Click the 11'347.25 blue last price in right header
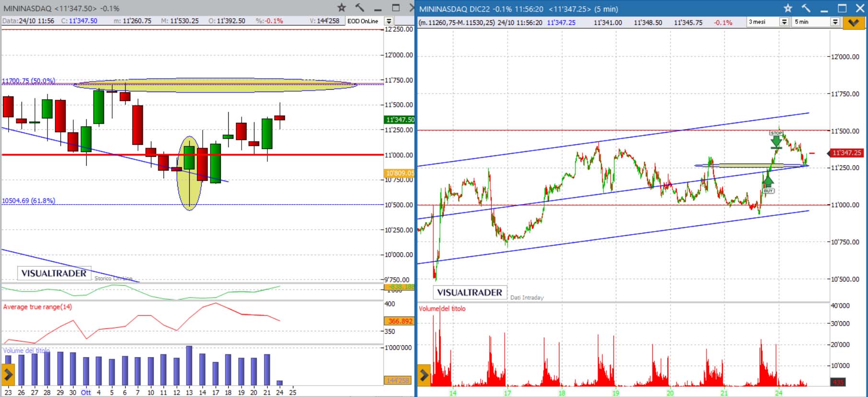Viewport: 868px width, 397px height. pyautogui.click(x=561, y=23)
